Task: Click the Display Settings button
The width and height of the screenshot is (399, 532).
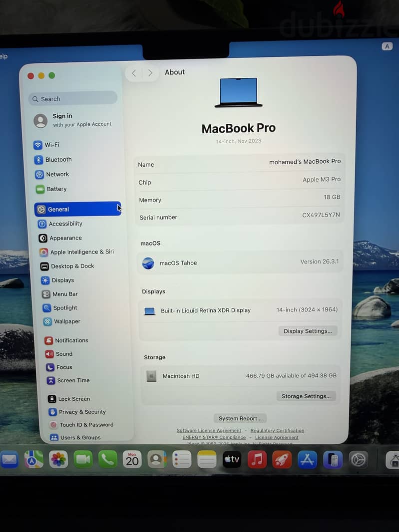Action: point(308,331)
